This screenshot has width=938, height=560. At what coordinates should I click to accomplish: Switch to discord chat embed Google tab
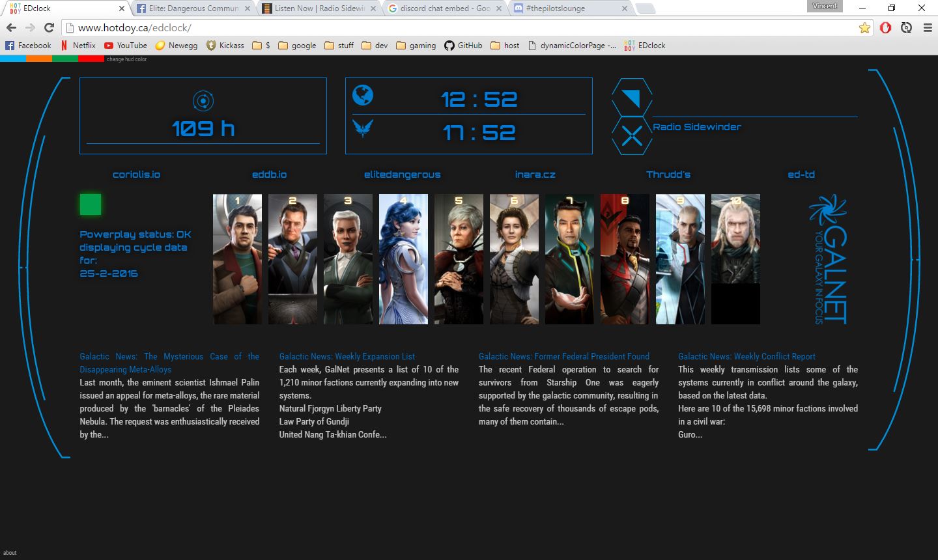(446, 8)
